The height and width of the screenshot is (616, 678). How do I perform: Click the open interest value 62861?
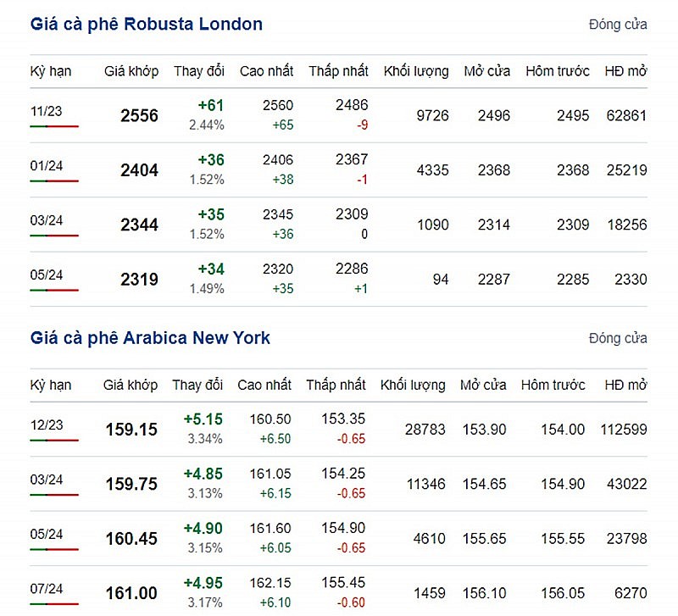[x=626, y=116]
